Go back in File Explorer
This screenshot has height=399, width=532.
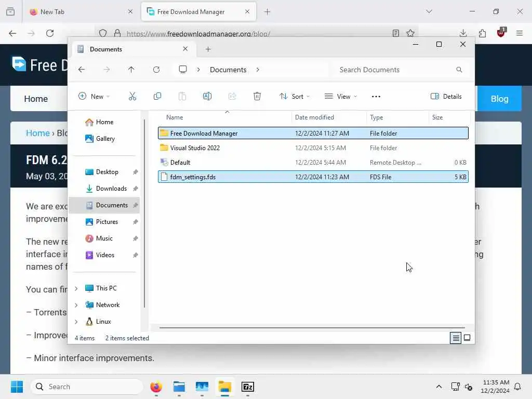[x=82, y=70]
